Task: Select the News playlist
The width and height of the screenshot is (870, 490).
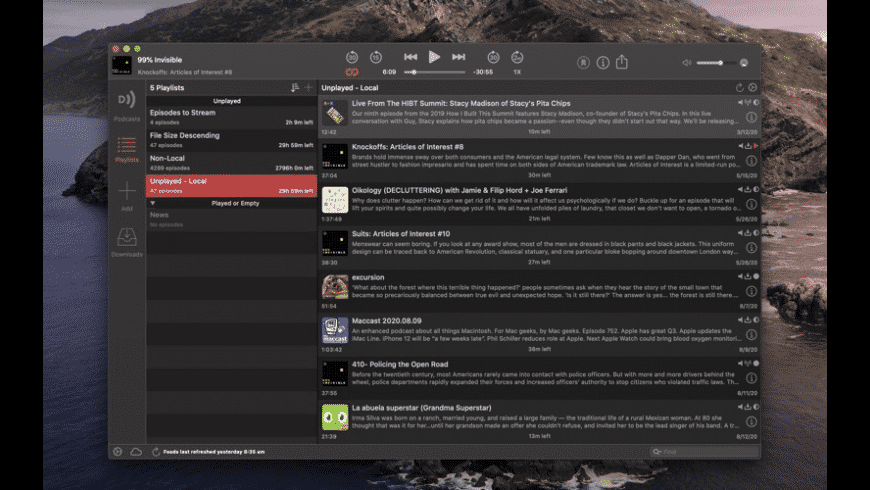Action: point(231,220)
